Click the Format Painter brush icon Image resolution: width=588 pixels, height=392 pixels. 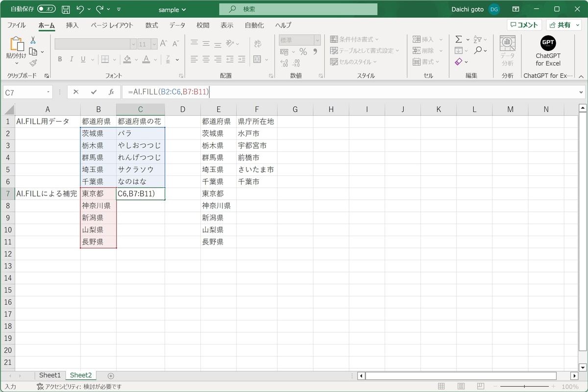click(33, 63)
